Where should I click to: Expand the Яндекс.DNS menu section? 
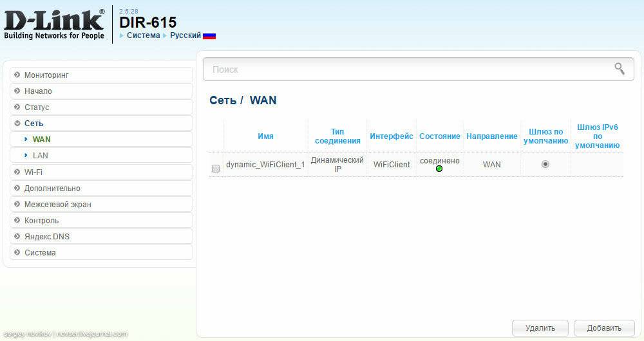coord(101,236)
